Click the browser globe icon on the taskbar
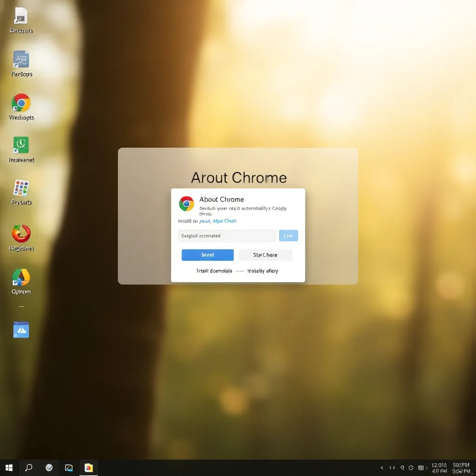This screenshot has height=476, width=476. click(49, 467)
